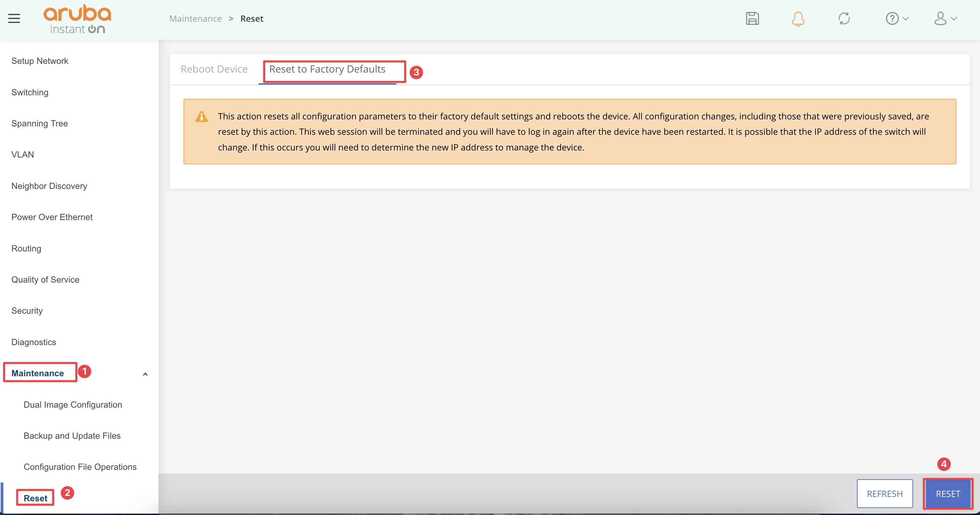Select Reset to Factory Defaults tab

[x=327, y=69]
